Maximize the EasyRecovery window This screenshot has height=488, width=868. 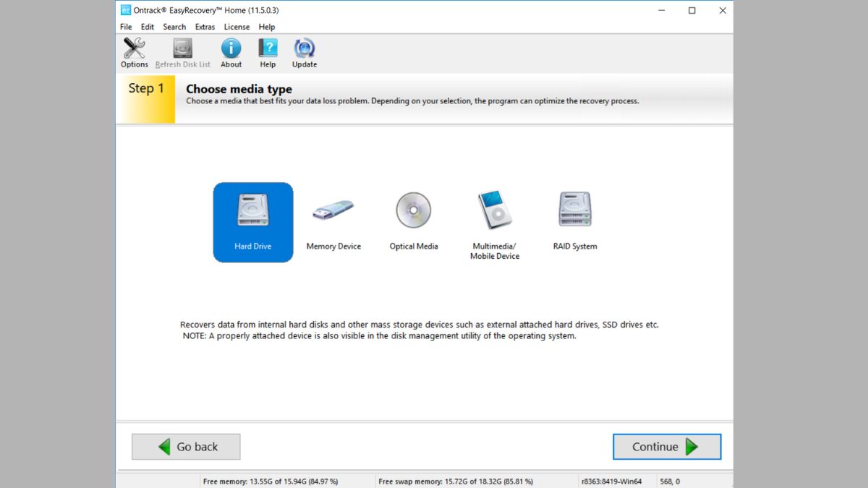click(x=692, y=10)
